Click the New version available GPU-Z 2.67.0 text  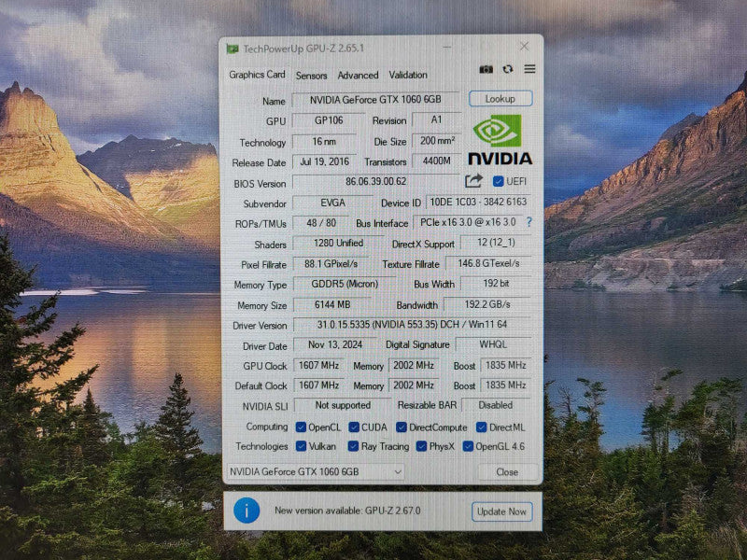(x=347, y=511)
